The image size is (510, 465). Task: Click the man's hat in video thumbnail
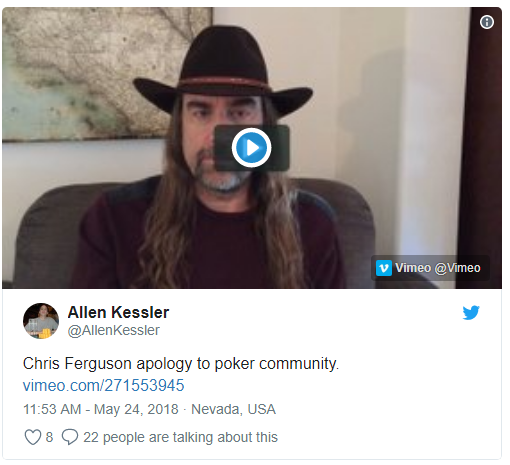pyautogui.click(x=223, y=67)
